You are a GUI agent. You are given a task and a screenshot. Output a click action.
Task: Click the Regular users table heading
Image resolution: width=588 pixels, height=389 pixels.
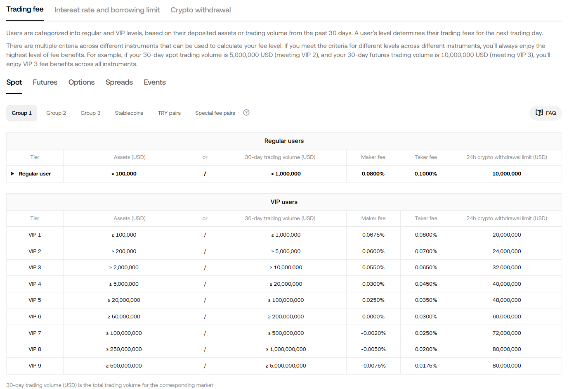tap(284, 141)
